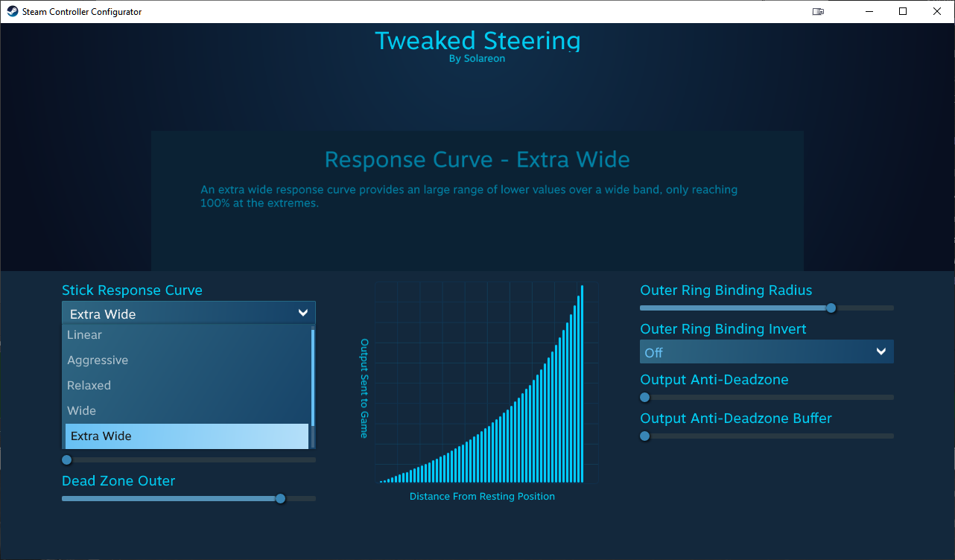Select Linear from the response curve list
The image size is (955, 560).
click(x=187, y=335)
